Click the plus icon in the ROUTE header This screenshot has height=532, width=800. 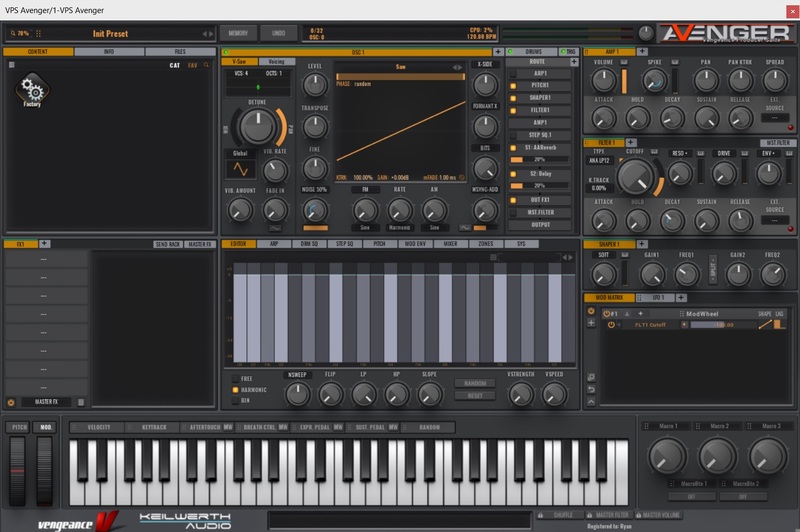pos(573,61)
